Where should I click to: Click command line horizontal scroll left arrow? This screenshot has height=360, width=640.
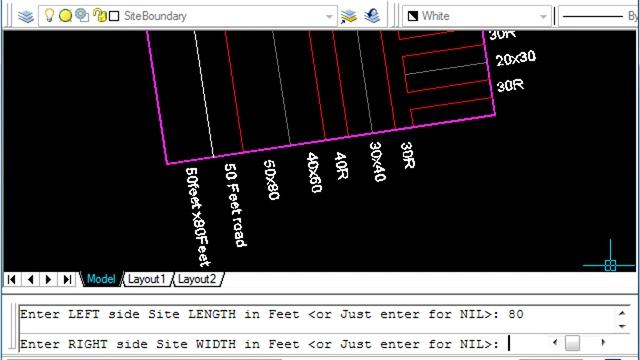(554, 342)
